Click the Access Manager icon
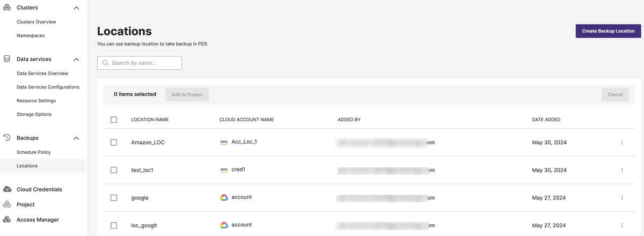644x236 pixels. [7, 219]
